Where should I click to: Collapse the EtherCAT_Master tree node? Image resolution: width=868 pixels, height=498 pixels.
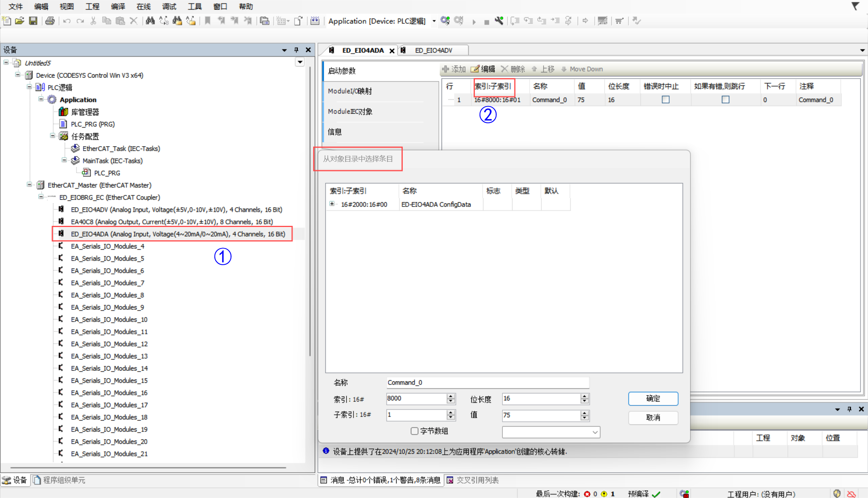coord(29,185)
